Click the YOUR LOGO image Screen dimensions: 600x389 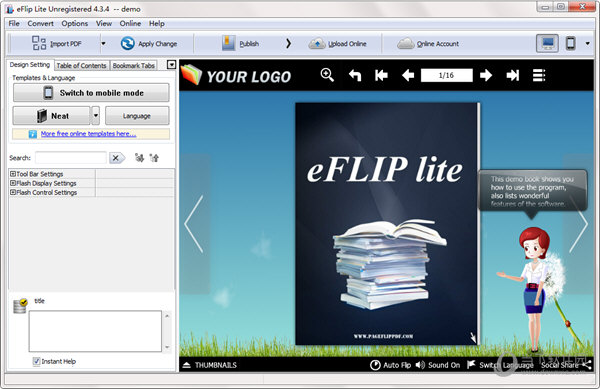point(236,75)
